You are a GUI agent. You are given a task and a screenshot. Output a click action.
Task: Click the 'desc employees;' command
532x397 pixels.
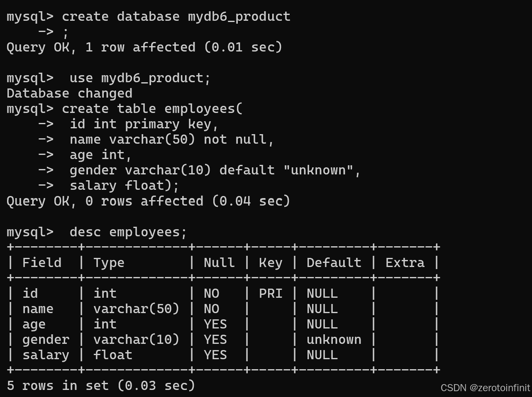(x=128, y=232)
